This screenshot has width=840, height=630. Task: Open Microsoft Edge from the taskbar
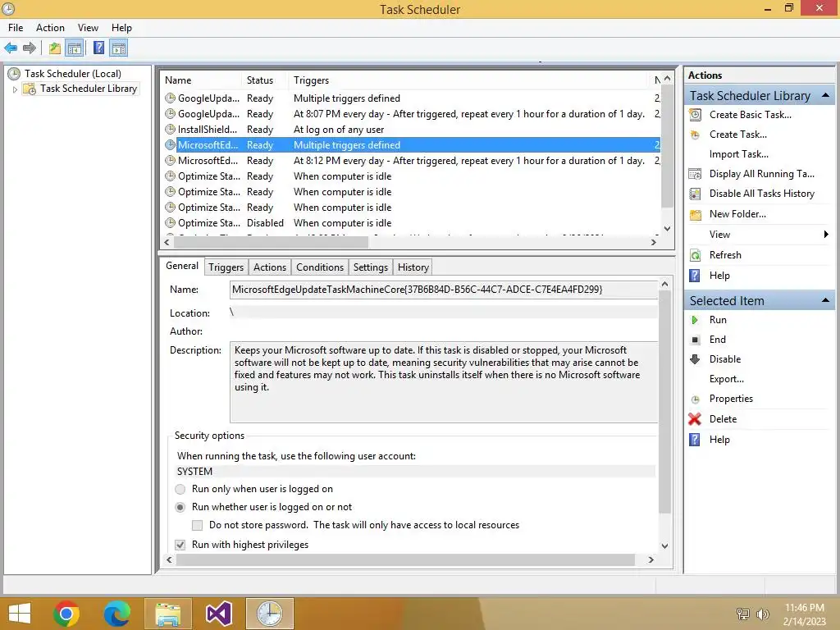116,614
